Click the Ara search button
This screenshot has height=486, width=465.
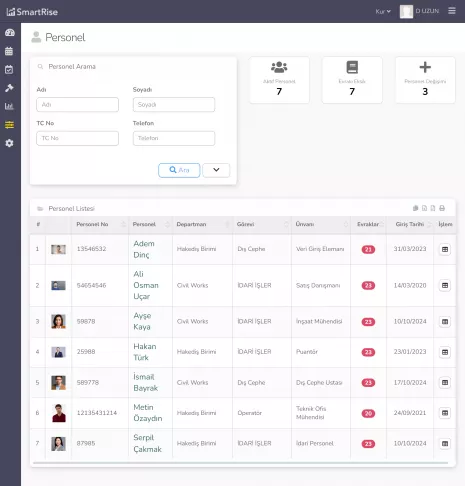point(179,170)
